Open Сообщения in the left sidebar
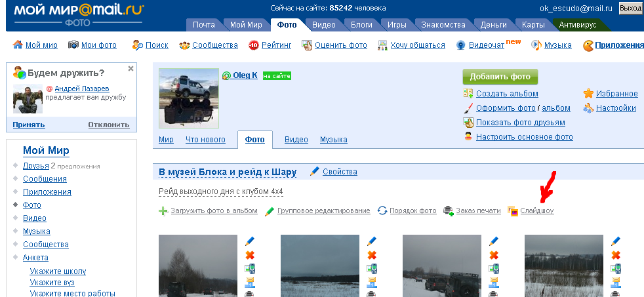This screenshot has height=297, width=644. 45,179
